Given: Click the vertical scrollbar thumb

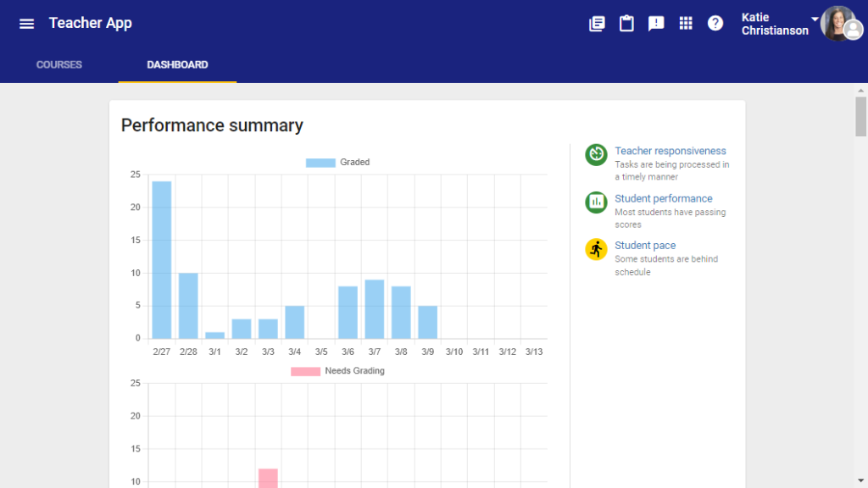Looking at the screenshot, I should [x=861, y=116].
